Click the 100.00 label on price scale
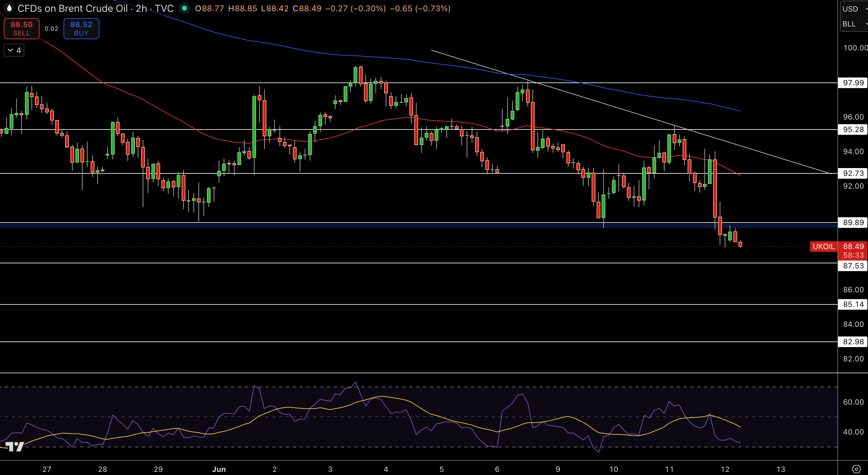 coord(855,48)
